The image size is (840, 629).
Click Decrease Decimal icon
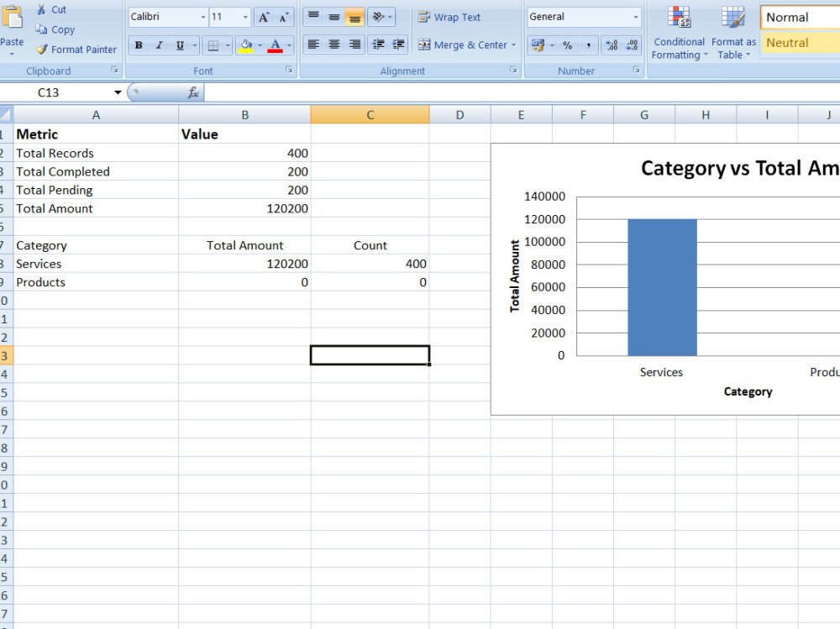(x=632, y=45)
